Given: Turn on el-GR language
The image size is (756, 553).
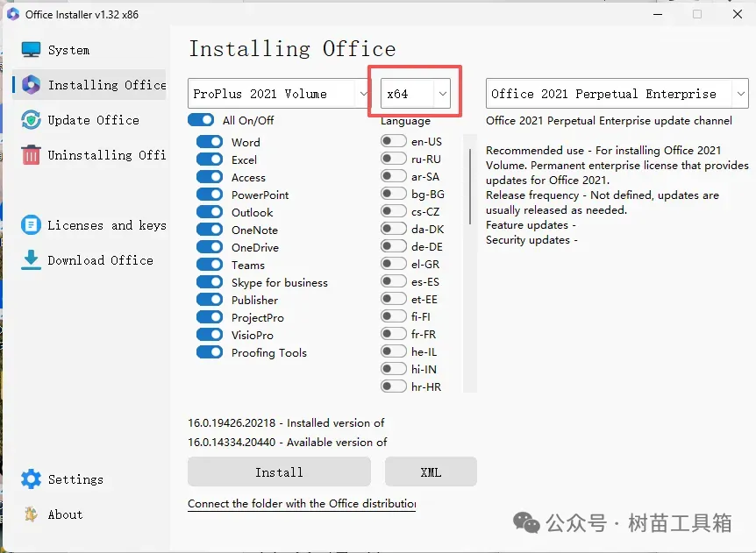Looking at the screenshot, I should tap(393, 264).
